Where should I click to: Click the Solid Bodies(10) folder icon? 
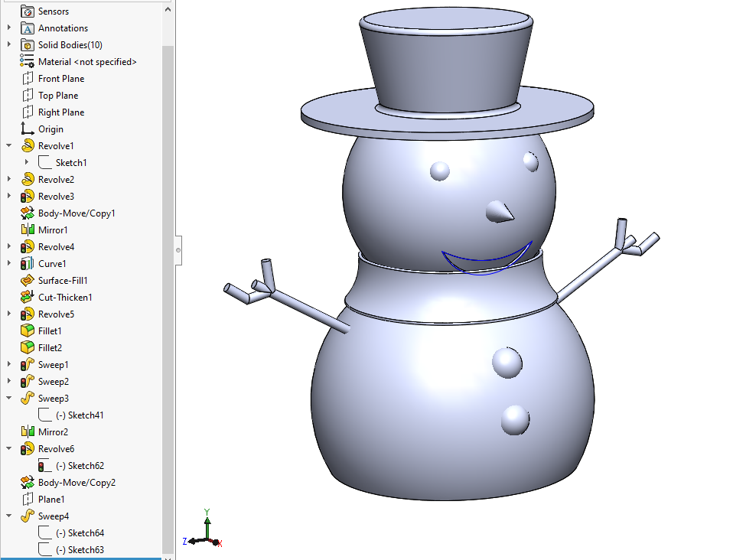pos(28,45)
